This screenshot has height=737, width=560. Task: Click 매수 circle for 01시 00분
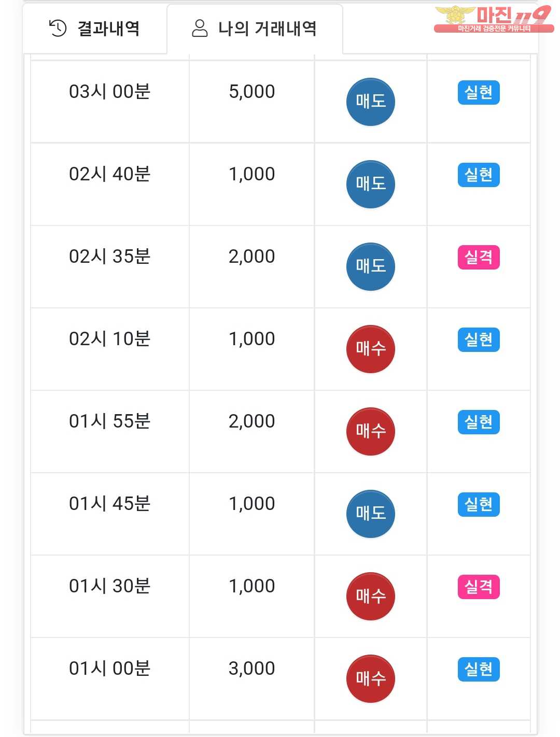370,678
